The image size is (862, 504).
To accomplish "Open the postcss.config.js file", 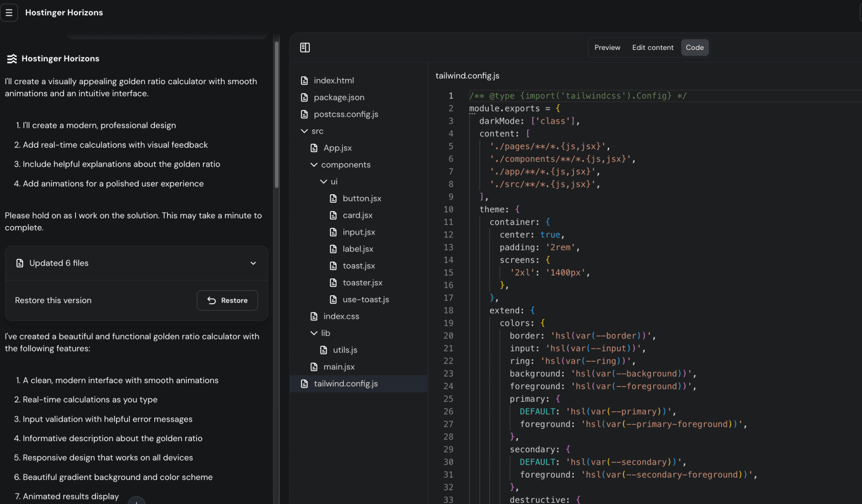I will tap(346, 114).
